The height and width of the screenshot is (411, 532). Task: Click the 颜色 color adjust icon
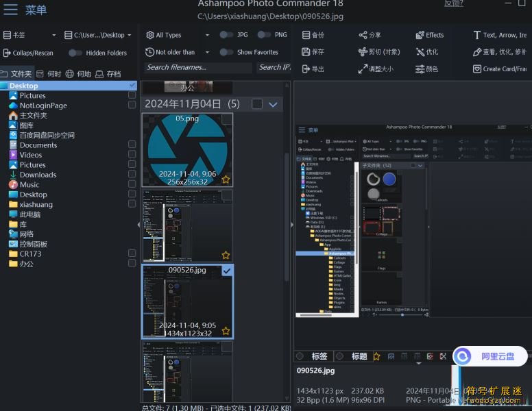tap(420, 68)
